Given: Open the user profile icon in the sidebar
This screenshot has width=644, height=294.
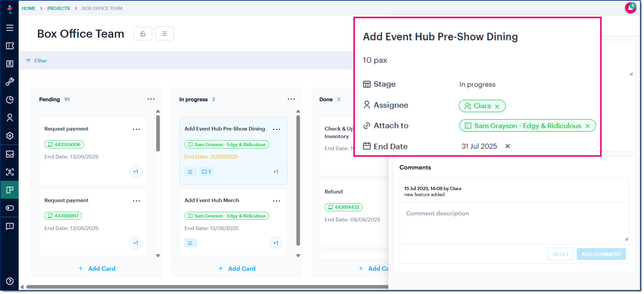Looking at the screenshot, I should [10, 118].
